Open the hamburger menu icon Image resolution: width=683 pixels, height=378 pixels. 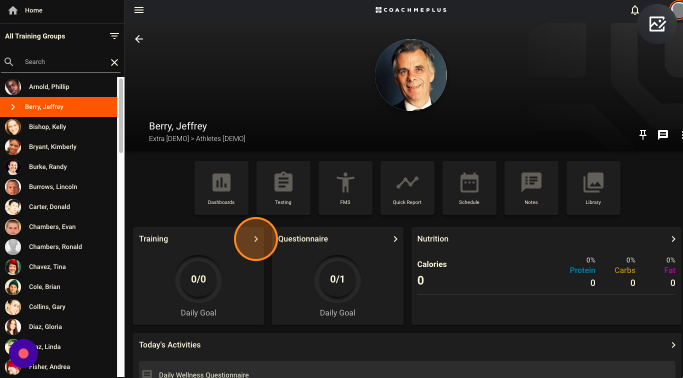[139, 10]
